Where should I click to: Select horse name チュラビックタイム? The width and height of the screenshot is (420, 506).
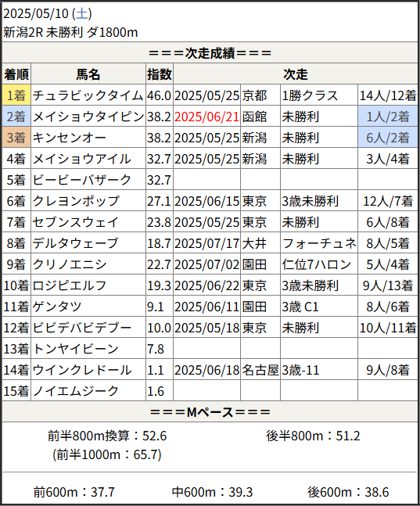click(x=88, y=95)
